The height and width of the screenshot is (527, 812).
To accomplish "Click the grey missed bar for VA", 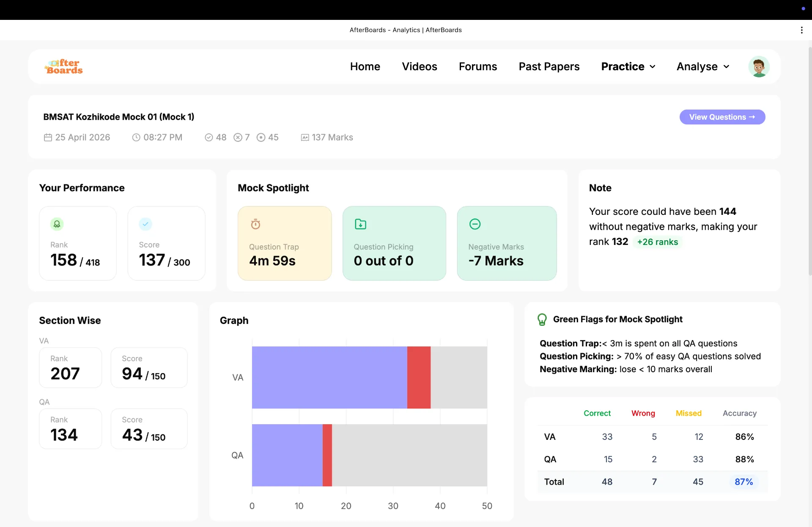I will pyautogui.click(x=459, y=377).
